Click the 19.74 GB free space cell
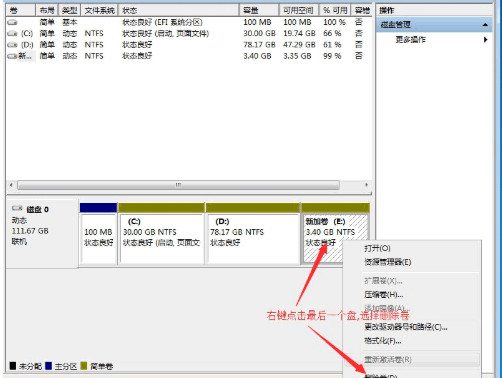 click(299, 33)
